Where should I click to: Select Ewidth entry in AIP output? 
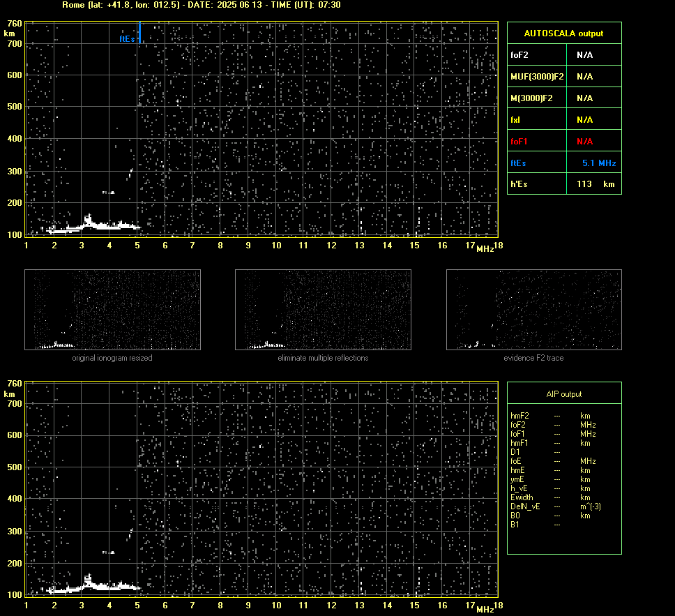(x=522, y=497)
